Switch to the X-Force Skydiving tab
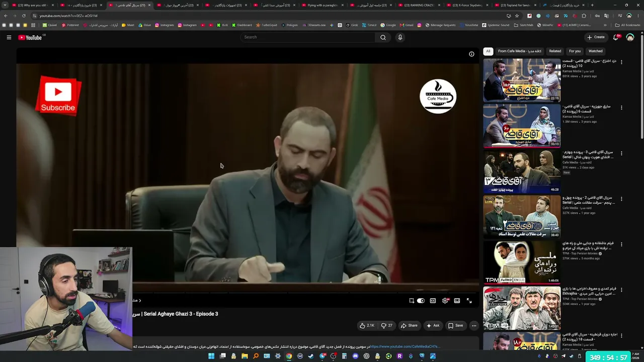 467,5
